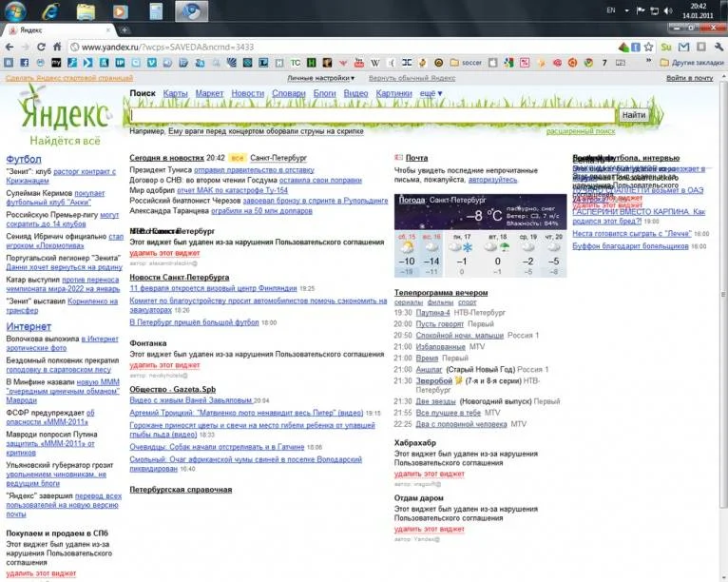Switch to the 'Картинки' search tab
Image resolution: width=728 pixels, height=582 pixels.
[x=393, y=93]
